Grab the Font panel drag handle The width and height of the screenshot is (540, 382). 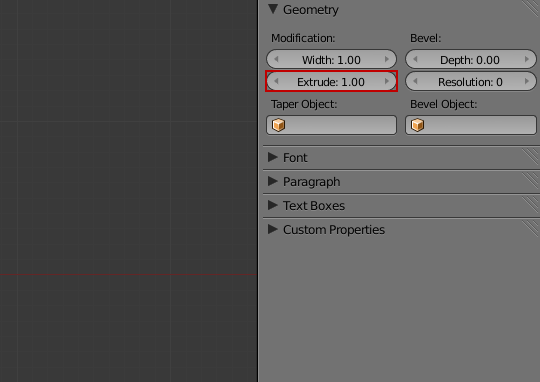coord(531,157)
